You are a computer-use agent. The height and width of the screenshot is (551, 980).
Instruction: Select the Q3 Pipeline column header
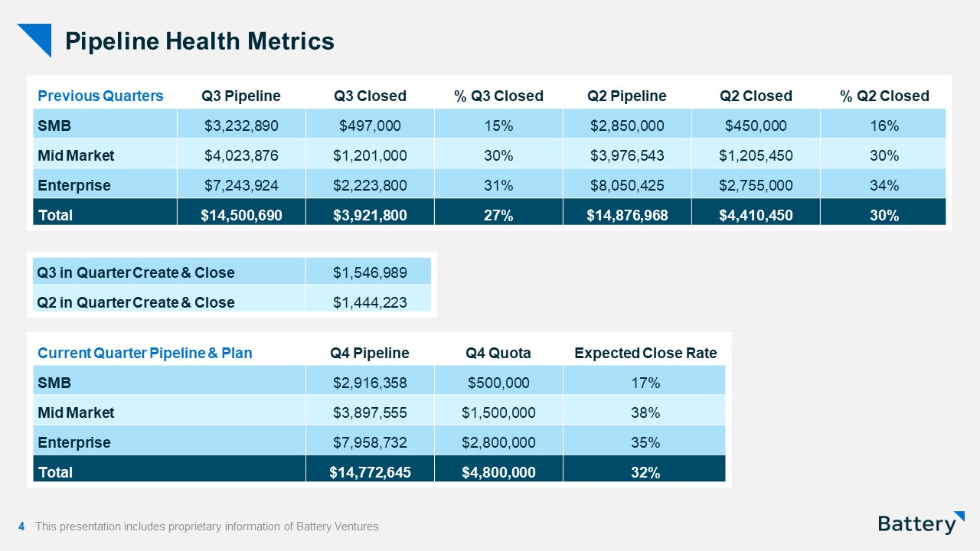coord(241,96)
